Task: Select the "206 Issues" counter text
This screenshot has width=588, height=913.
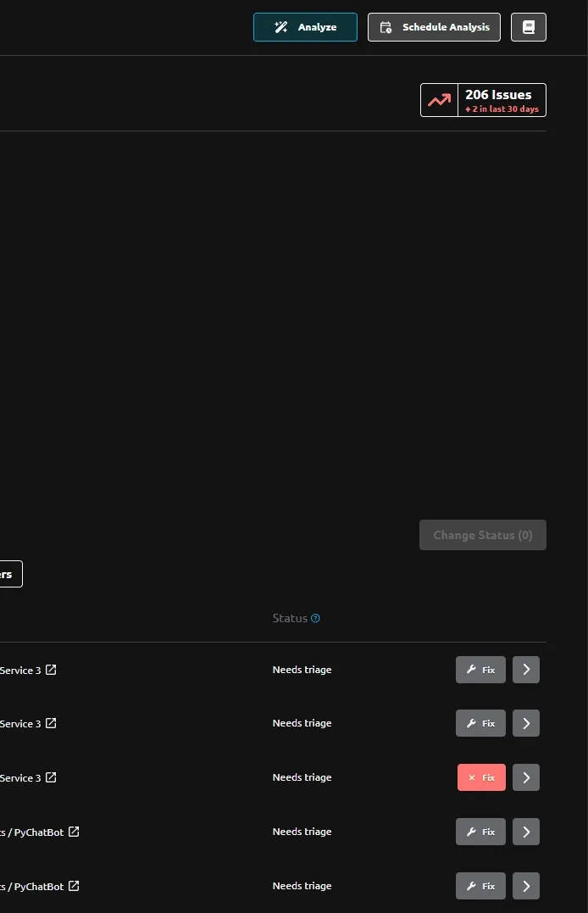Action: pos(498,95)
